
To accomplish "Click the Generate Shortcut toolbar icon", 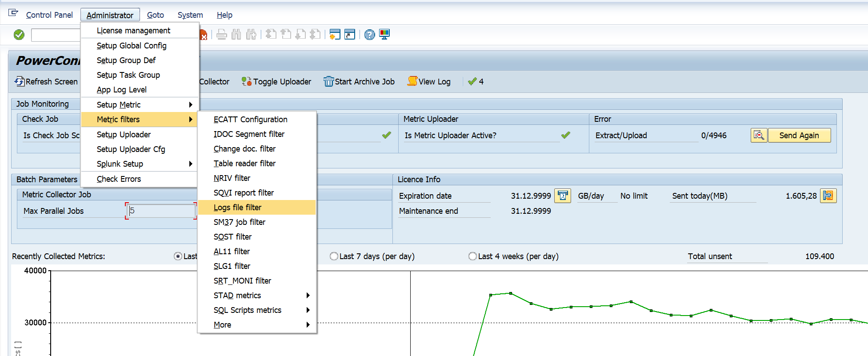I will (x=350, y=35).
